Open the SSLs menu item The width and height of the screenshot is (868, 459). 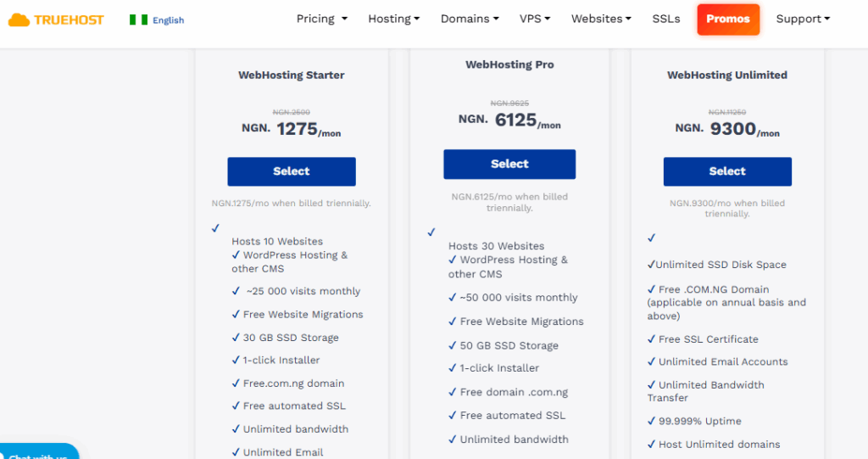[666, 19]
